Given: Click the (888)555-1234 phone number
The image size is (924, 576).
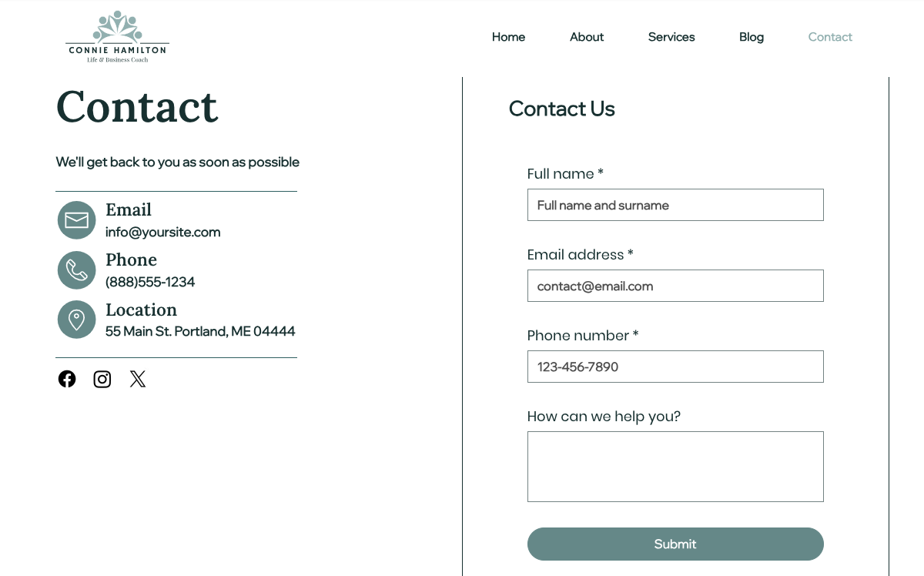Looking at the screenshot, I should pos(150,283).
